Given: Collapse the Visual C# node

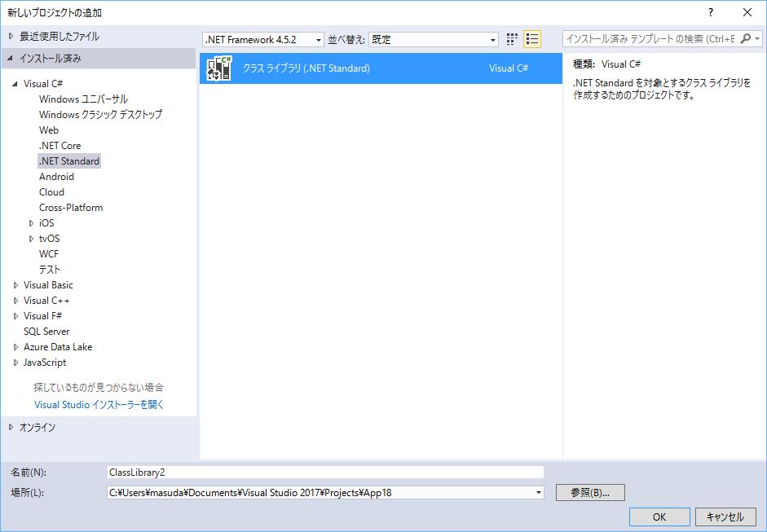Looking at the screenshot, I should 15,84.
